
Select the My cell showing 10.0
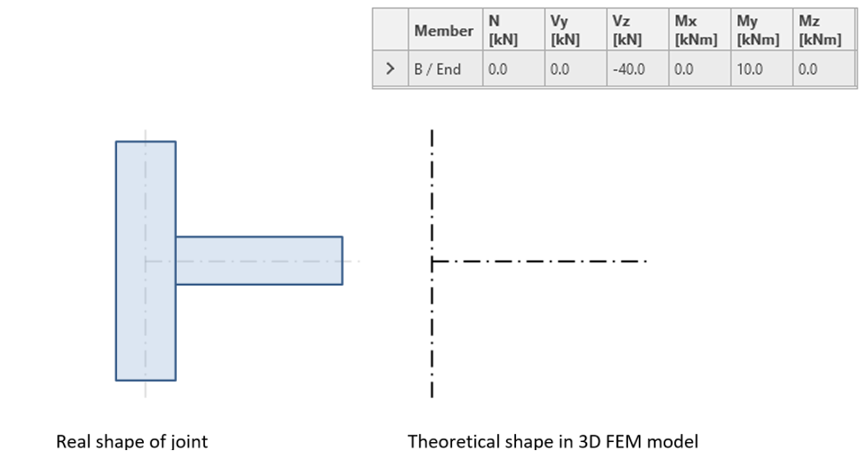[761, 69]
